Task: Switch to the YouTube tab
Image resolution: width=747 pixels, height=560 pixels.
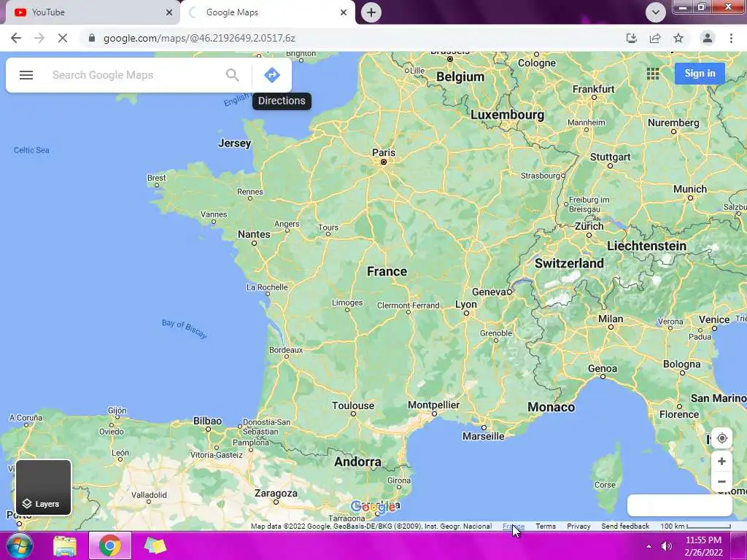Action: tap(90, 12)
